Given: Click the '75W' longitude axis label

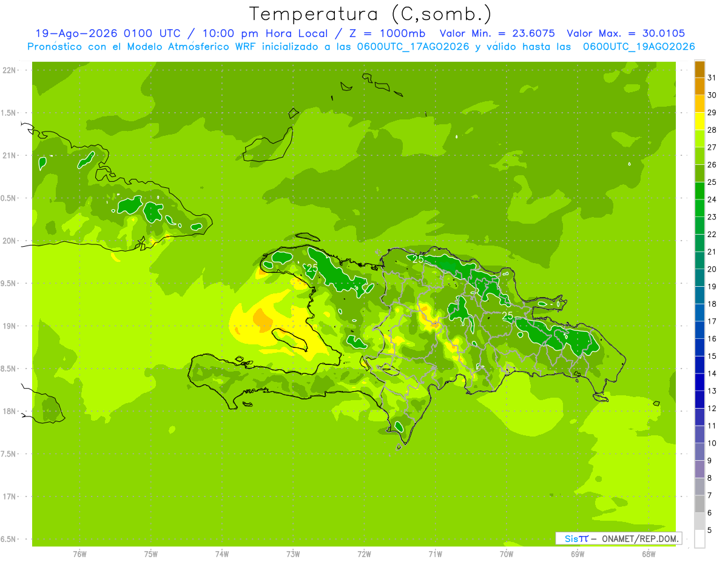Looking at the screenshot, I should click(151, 554).
